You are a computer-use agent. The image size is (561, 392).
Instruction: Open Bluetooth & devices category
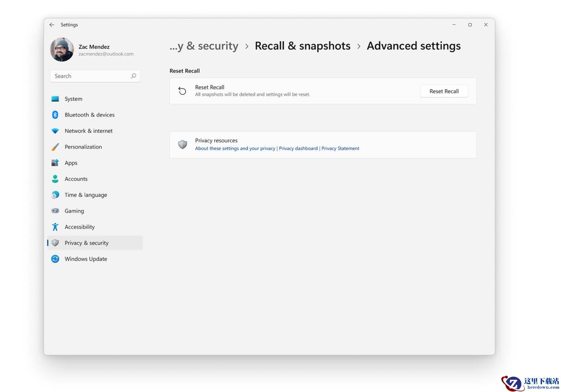pyautogui.click(x=89, y=115)
